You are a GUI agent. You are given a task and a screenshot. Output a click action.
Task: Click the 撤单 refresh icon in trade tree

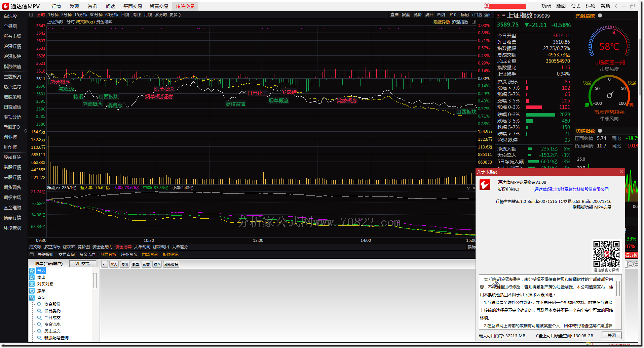[32, 291]
